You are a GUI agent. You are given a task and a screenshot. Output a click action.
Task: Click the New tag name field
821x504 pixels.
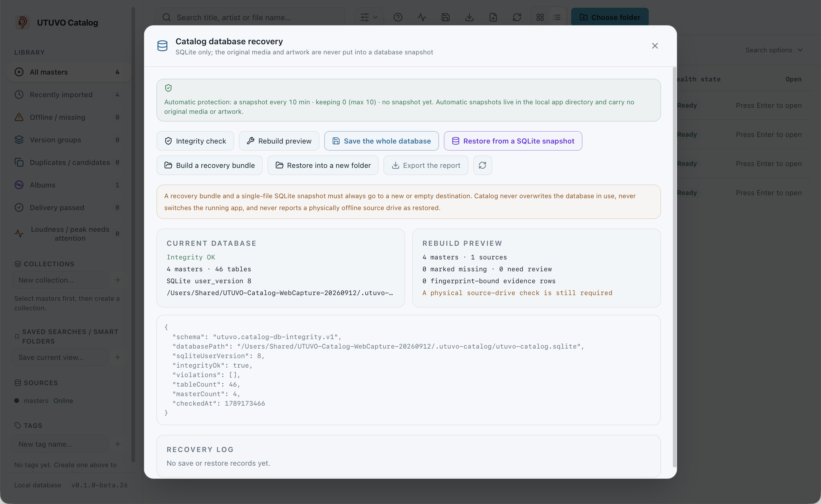coord(60,444)
